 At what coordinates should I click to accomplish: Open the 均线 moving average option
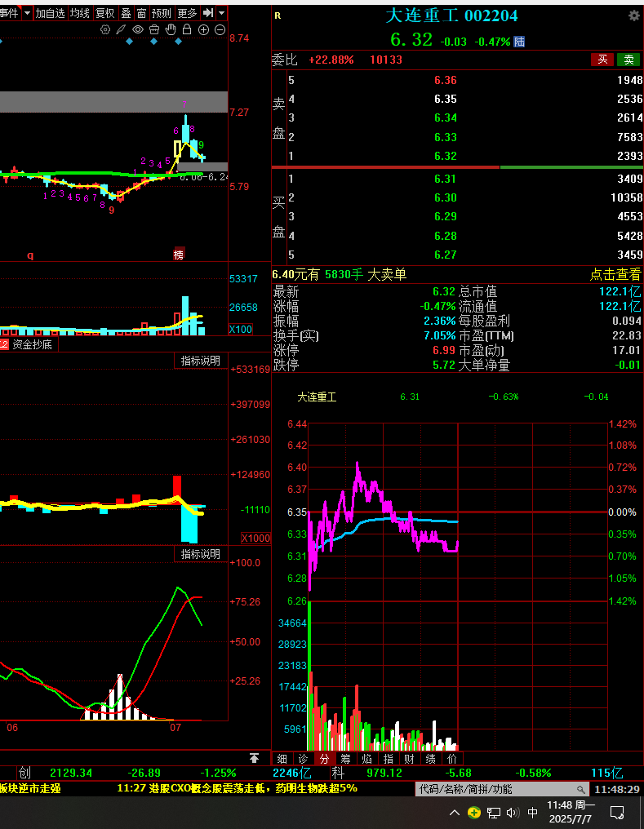(x=80, y=13)
